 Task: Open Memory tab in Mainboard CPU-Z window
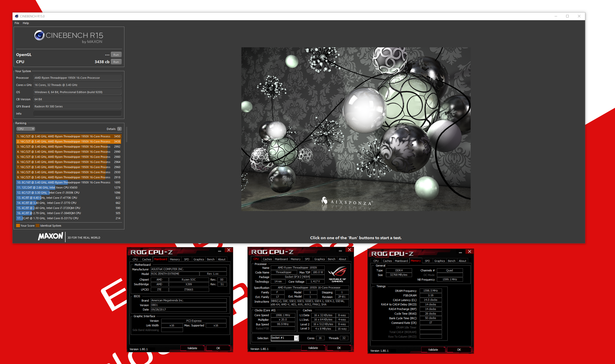[175, 259]
